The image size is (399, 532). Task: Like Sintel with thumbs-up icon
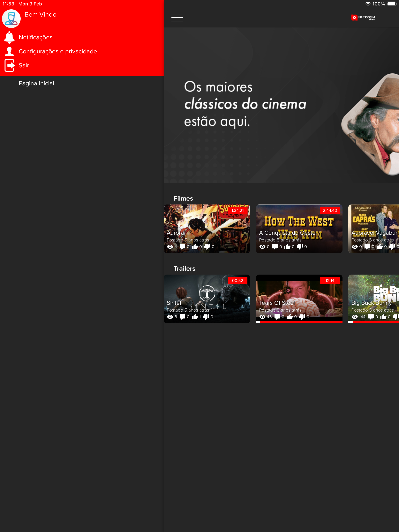[195, 317]
